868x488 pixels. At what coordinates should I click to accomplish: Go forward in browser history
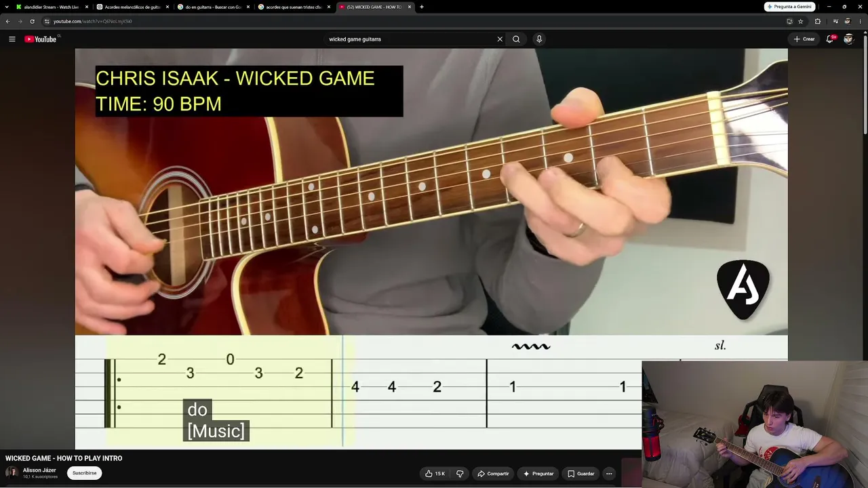point(20,21)
